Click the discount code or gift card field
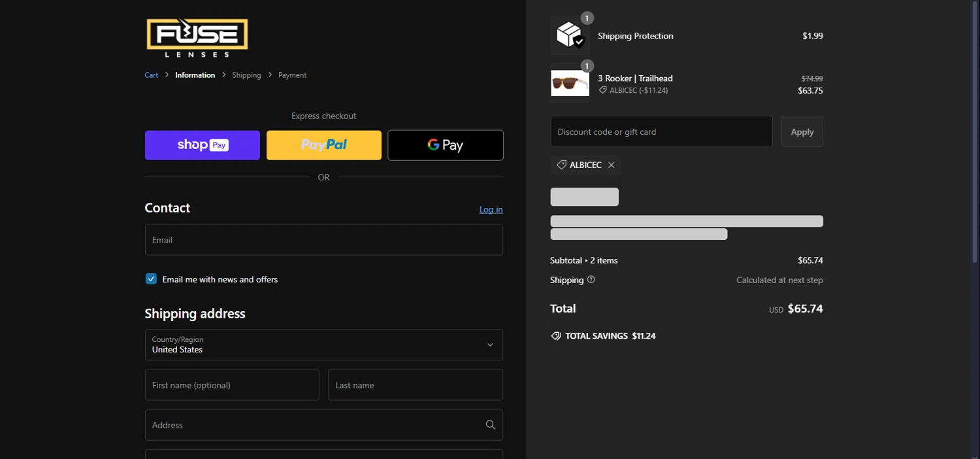980x459 pixels. (x=661, y=132)
